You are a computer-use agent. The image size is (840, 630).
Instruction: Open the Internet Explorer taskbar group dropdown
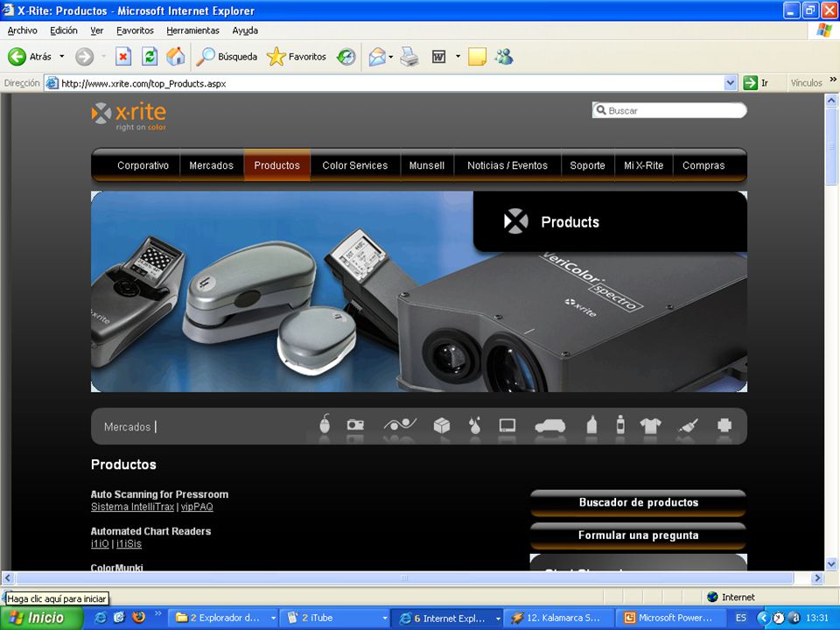498,619
